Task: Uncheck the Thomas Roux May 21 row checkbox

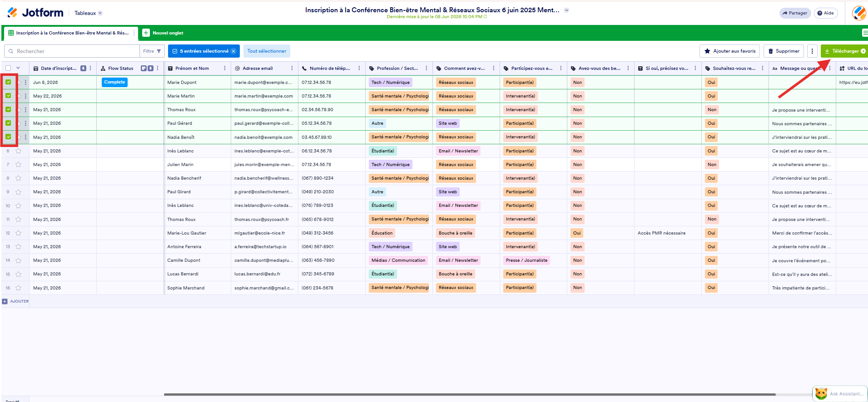Action: point(8,109)
